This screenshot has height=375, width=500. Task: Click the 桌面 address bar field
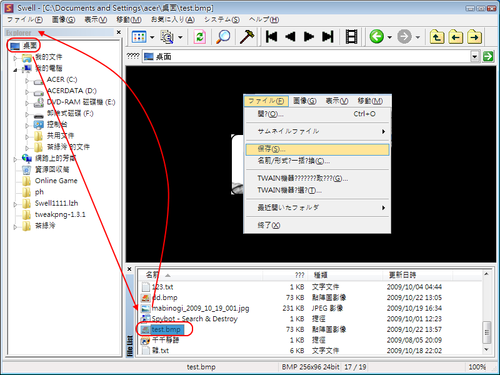307,57
